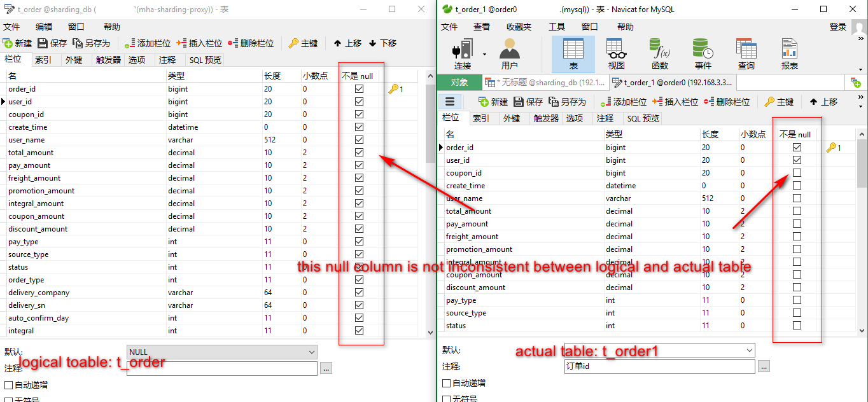The image size is (868, 402).
Task: Click the empty 注释 field in left window
Action: tap(221, 368)
